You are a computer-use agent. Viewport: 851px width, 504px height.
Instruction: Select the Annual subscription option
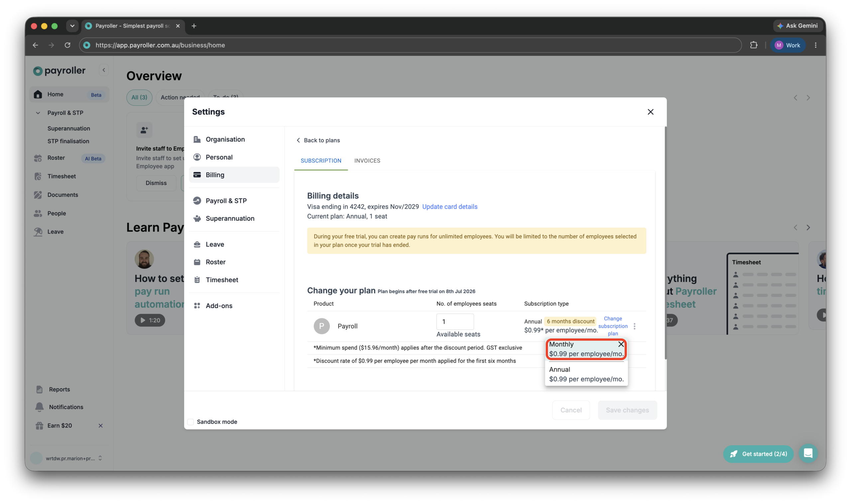pyautogui.click(x=586, y=374)
